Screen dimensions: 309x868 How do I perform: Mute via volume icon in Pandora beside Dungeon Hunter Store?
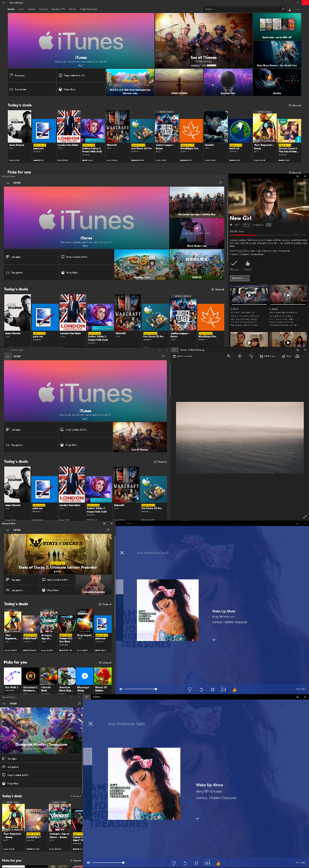(89, 863)
